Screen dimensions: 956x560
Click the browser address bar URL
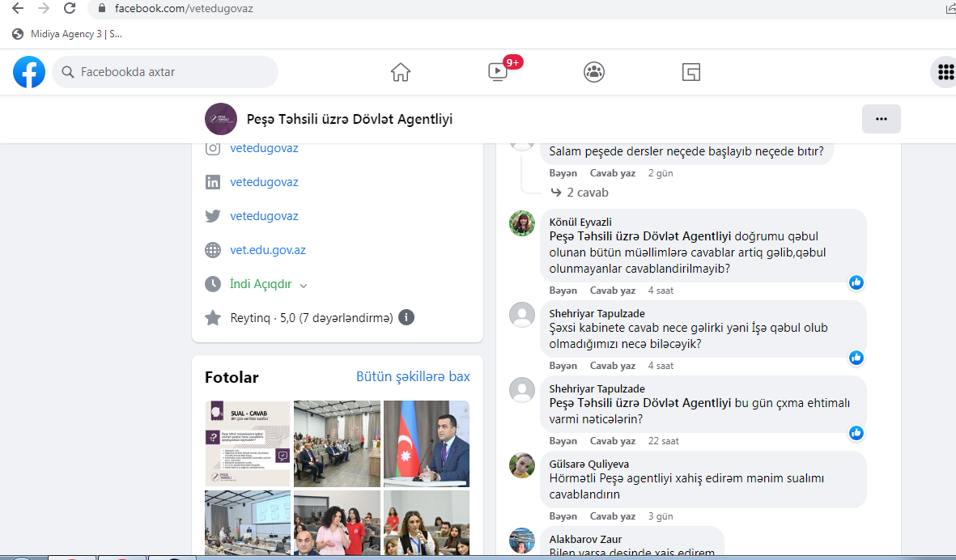[184, 9]
